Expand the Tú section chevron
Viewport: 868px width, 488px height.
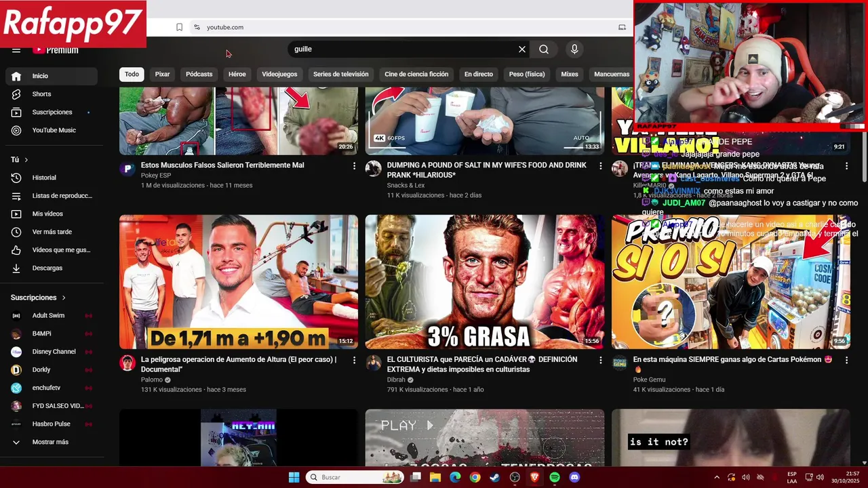[26, 160]
